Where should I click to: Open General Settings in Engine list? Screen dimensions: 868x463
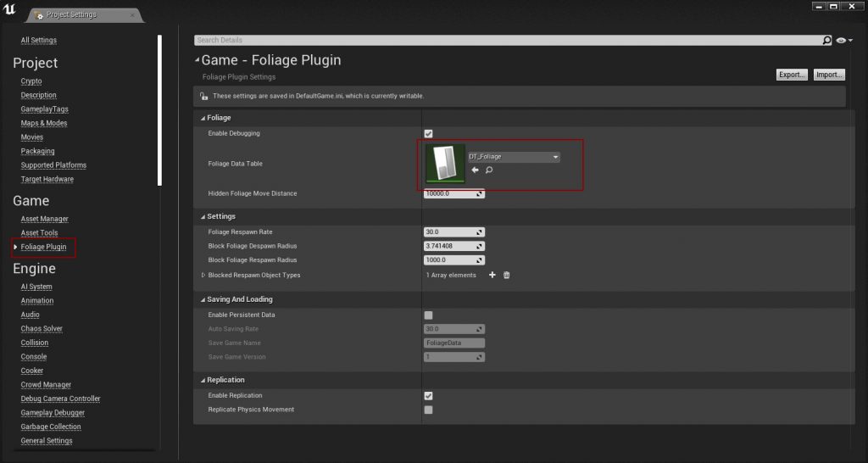47,441
